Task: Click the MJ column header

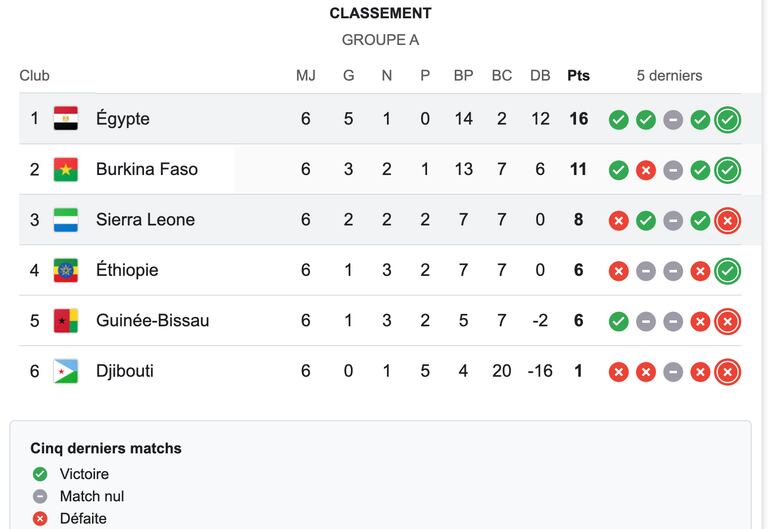Action: coord(306,75)
